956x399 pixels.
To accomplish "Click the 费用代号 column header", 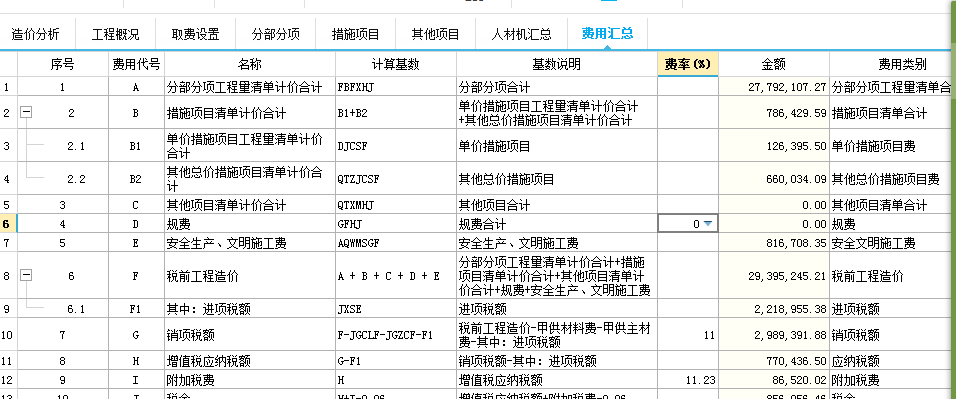I will (137, 64).
